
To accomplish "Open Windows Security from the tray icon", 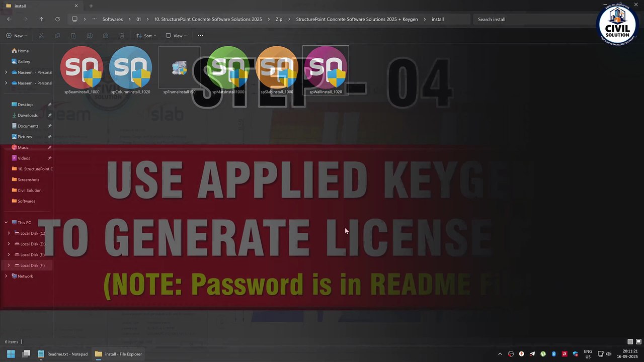I will click(575, 354).
